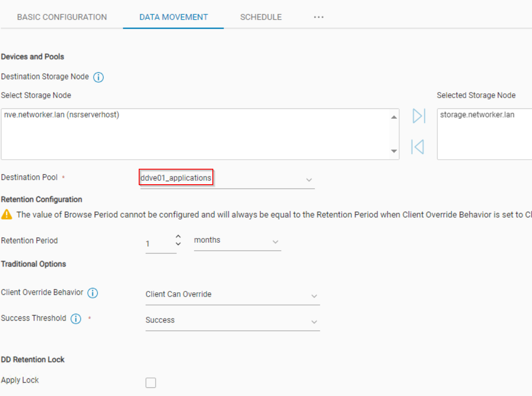Increase Retention Period with up arrow
Screen dimensions: 532x396
(x=178, y=237)
